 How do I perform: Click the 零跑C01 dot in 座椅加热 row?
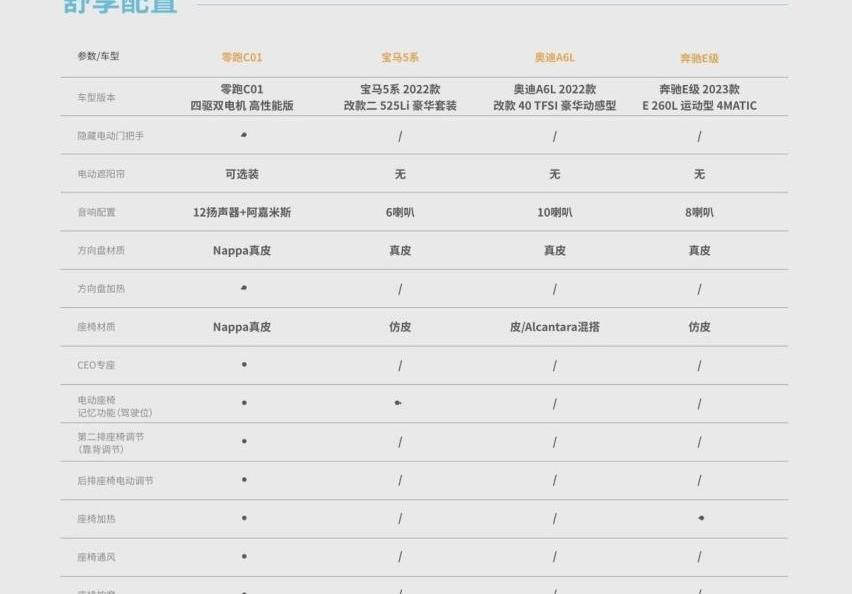244,518
